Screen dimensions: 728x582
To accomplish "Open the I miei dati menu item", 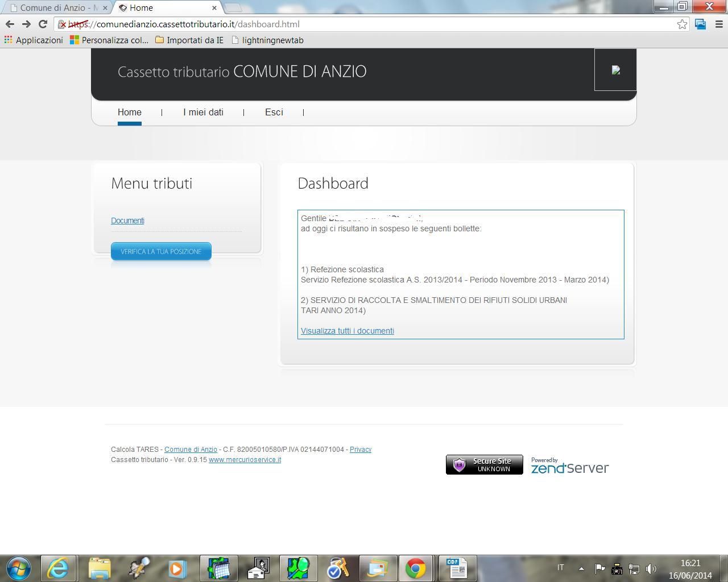I will (203, 113).
